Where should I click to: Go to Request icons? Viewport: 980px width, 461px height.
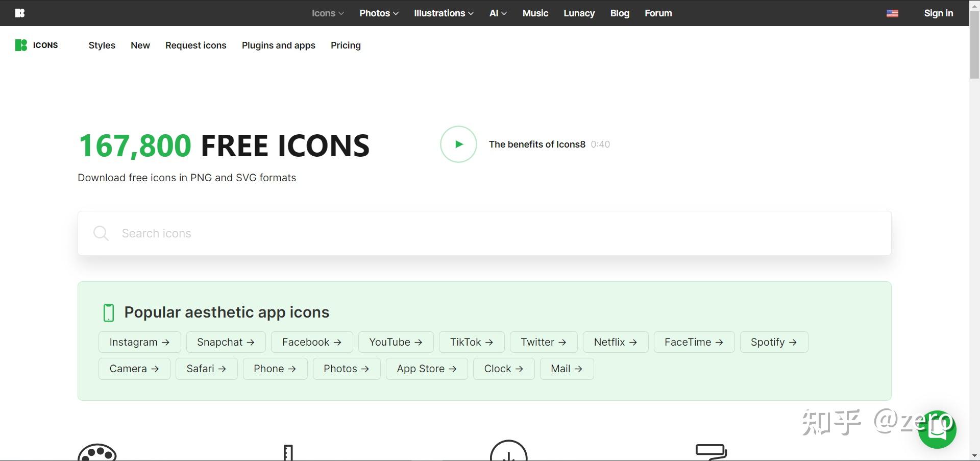tap(195, 45)
